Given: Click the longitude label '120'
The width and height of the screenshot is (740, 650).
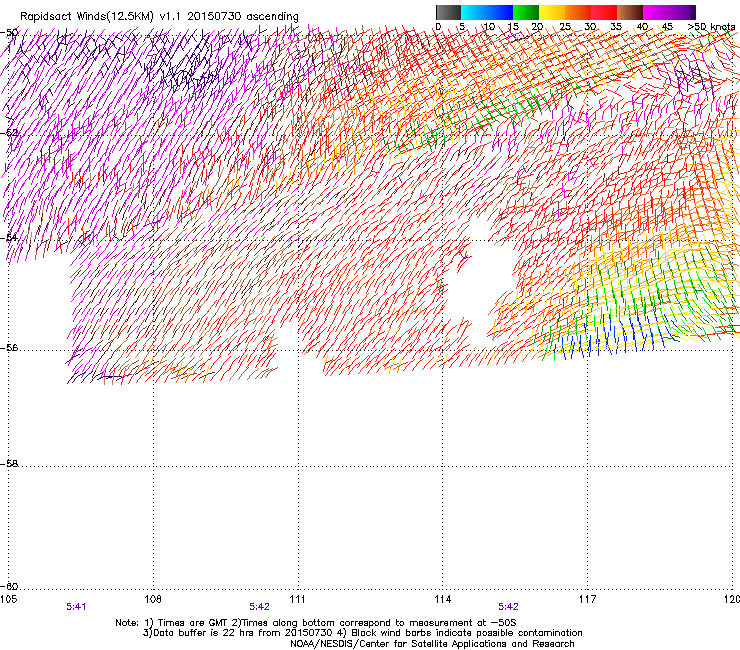Looking at the screenshot, I should [x=732, y=599].
